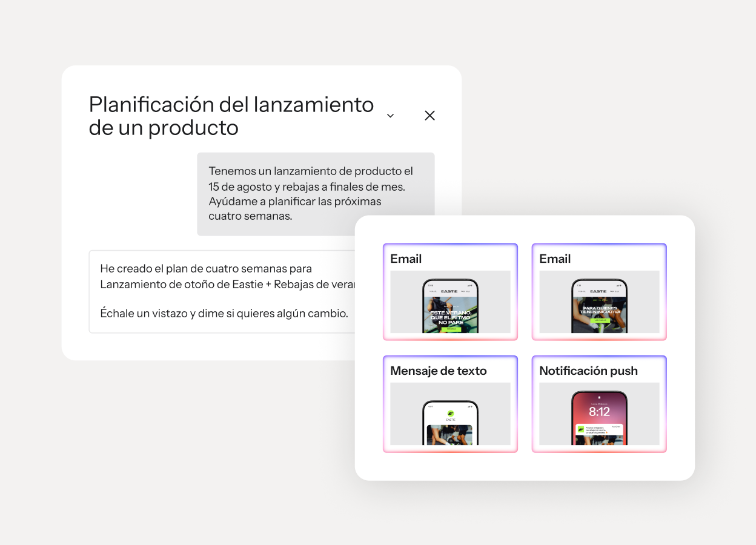Click 'Échale un vistazo y dime si quieres algún cambio.'

point(224,313)
